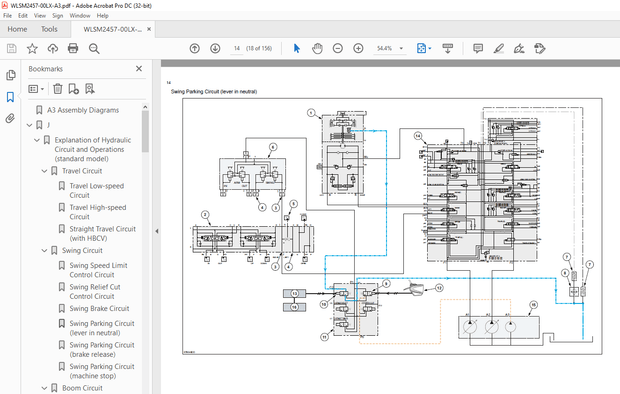Go to previous page with up arrow
The width and height of the screenshot is (620, 394).
pos(195,48)
